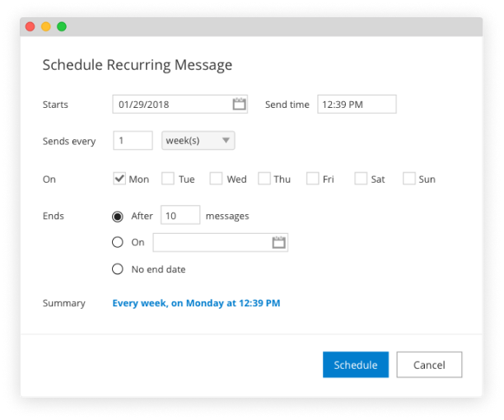This screenshot has width=504, height=420.
Task: Check the Wed checkbox
Action: (x=216, y=179)
